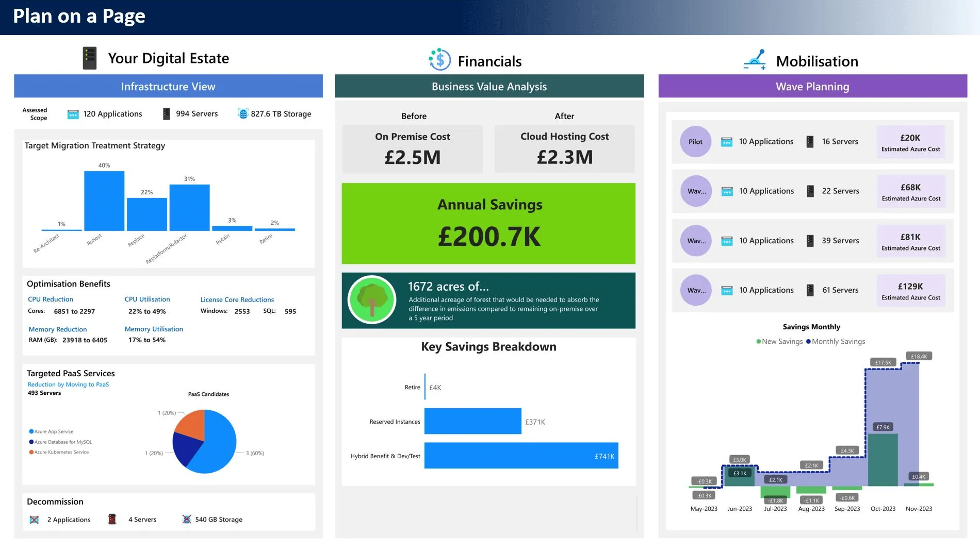980x551 pixels.
Task: Click the crossed storage icon beside 540 GB Storage
Action: tap(187, 519)
